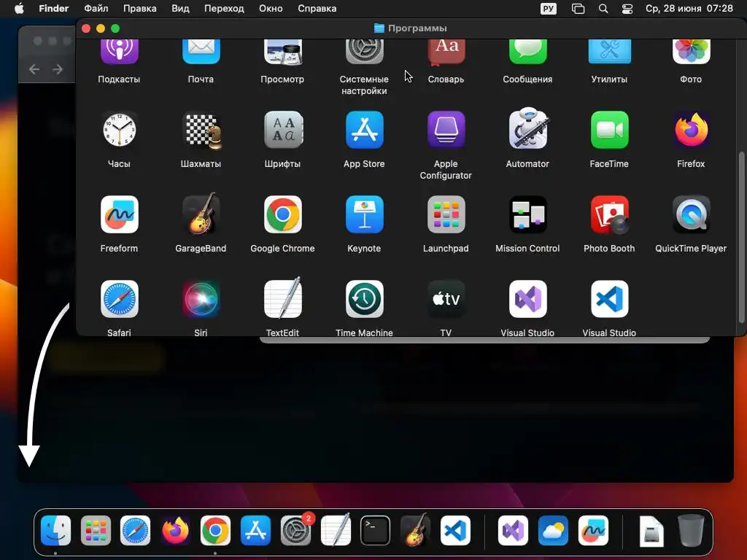This screenshot has width=747, height=560.
Task: Switch the РУ input source
Action: pos(549,9)
